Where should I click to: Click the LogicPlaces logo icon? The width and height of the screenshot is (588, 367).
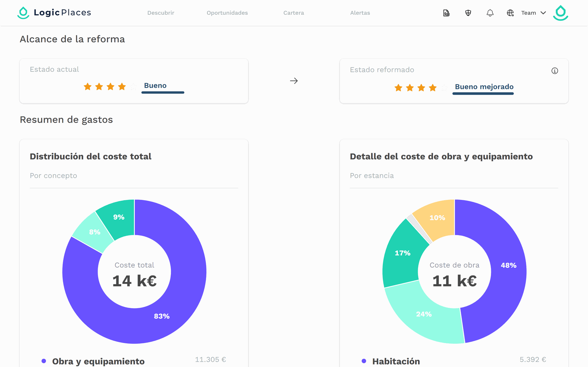(x=23, y=13)
